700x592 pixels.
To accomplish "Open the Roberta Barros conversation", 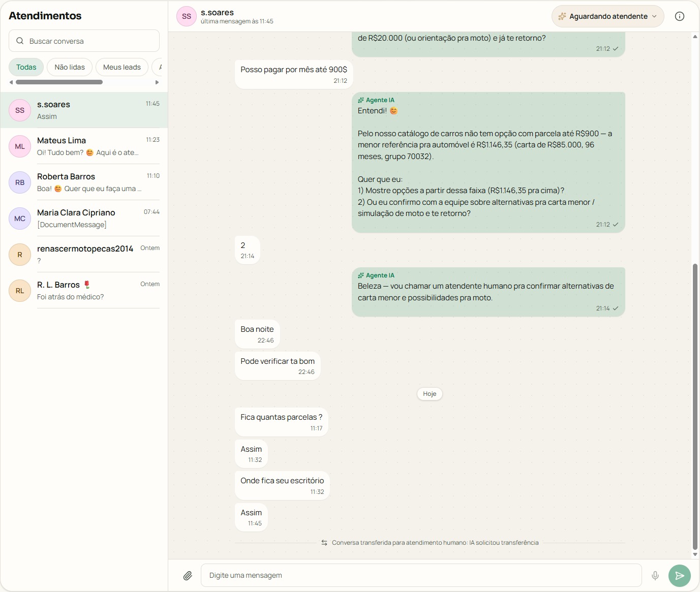I will pyautogui.click(x=84, y=182).
